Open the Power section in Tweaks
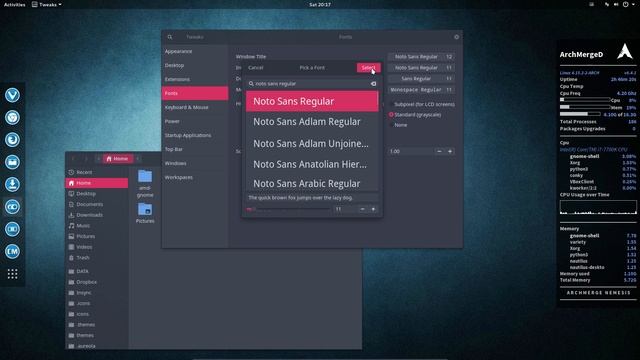 click(195, 121)
